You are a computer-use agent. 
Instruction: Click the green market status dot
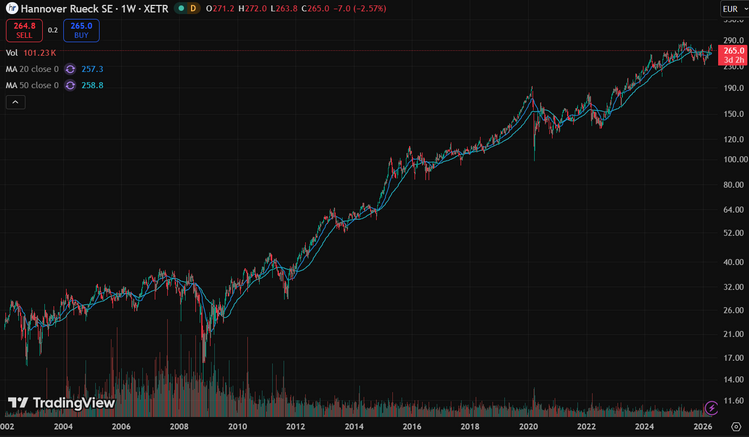coord(182,9)
